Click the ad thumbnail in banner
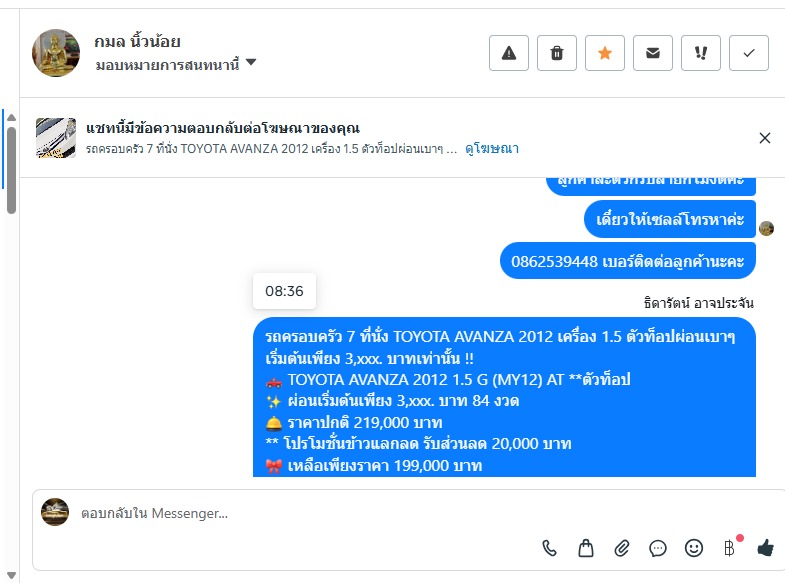Viewport: 785px width, 583px height. pyautogui.click(x=56, y=138)
